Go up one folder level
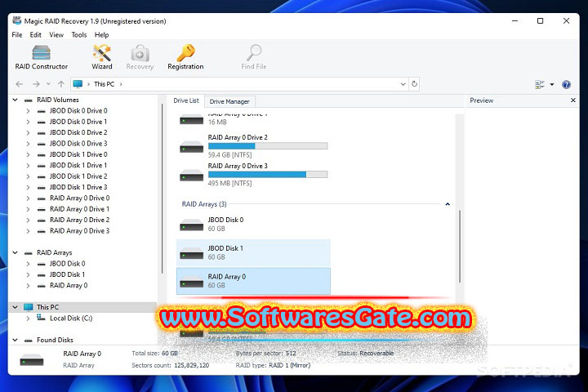The height and width of the screenshot is (392, 588). pos(61,84)
